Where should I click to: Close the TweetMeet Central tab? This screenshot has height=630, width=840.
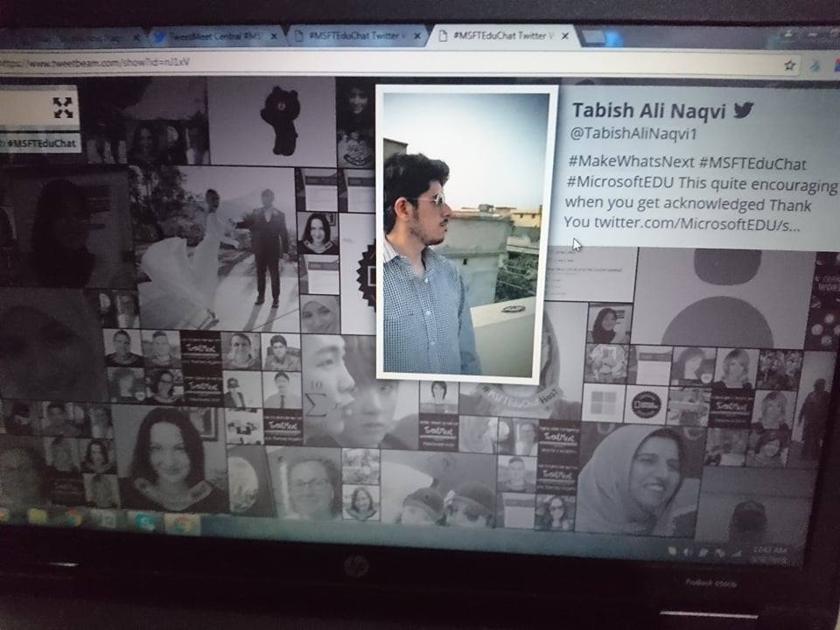point(274,37)
